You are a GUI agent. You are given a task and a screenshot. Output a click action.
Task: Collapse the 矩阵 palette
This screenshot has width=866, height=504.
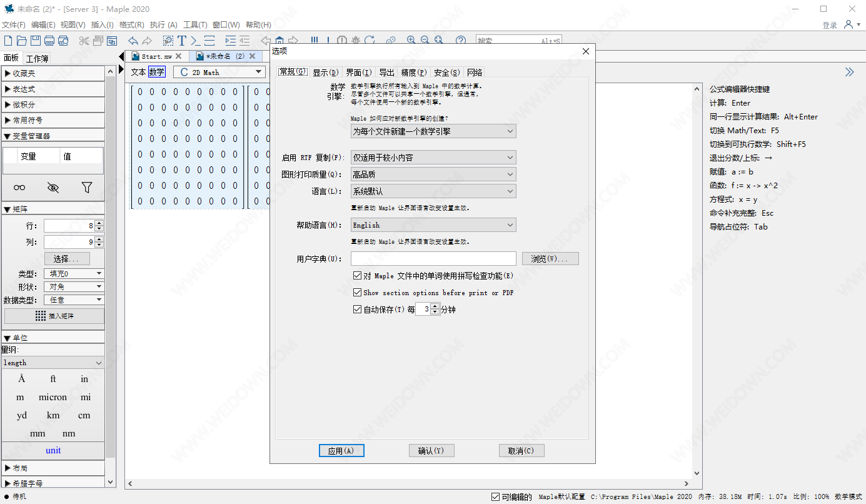click(x=53, y=209)
